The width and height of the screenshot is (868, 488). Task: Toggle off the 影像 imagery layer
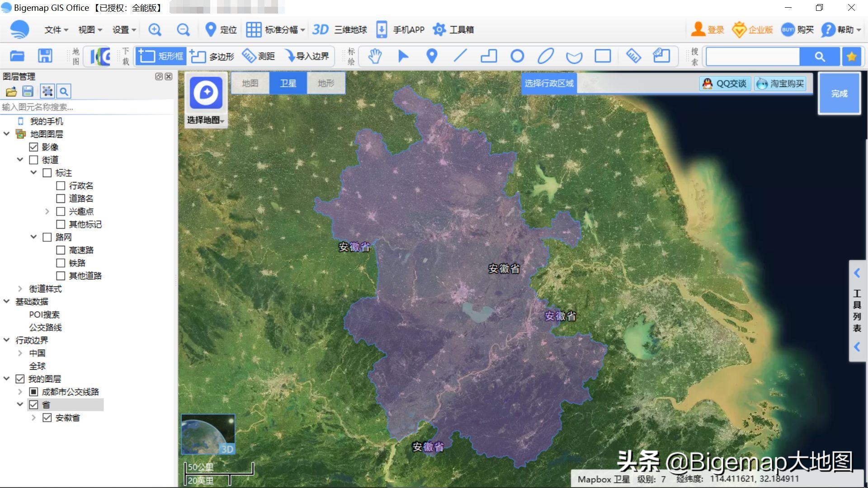tap(34, 146)
